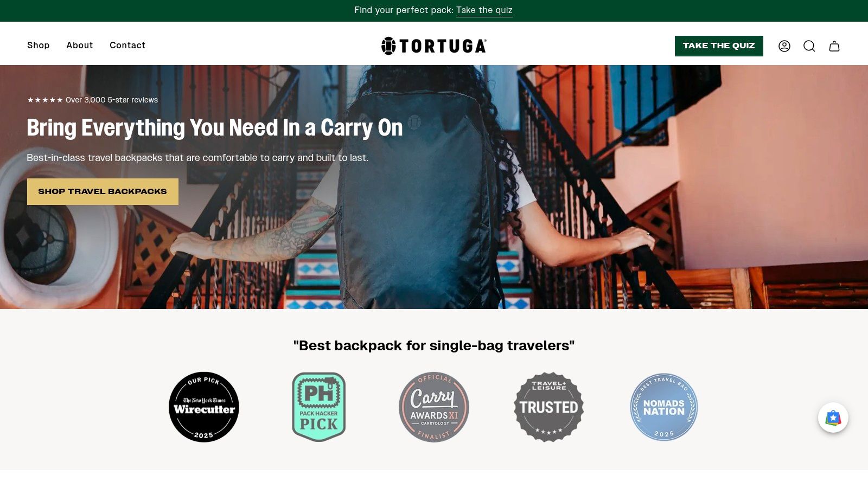Open the shopping cart bag icon

[834, 46]
